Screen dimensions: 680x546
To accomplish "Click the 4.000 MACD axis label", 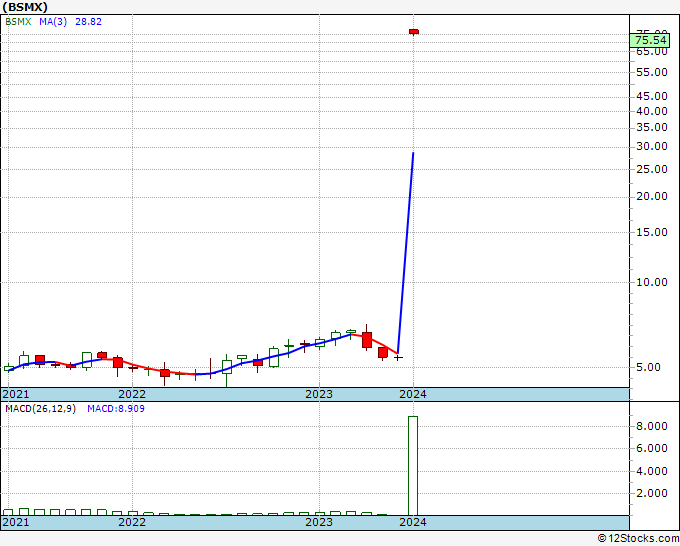I will (651, 471).
